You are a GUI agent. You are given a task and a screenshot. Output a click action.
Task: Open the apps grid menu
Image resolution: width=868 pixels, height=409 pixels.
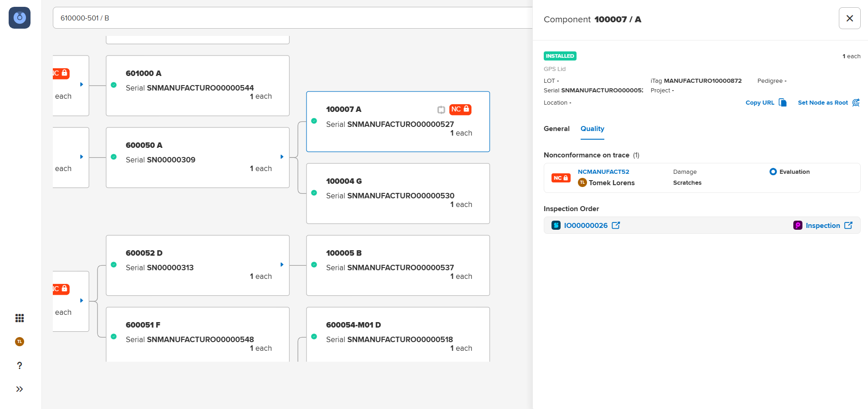click(20, 318)
